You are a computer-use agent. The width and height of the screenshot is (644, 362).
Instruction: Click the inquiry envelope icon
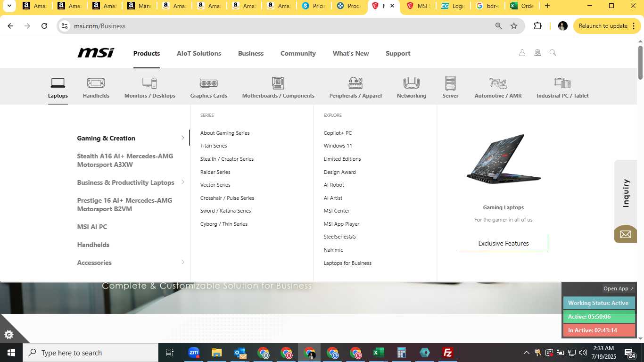(626, 234)
